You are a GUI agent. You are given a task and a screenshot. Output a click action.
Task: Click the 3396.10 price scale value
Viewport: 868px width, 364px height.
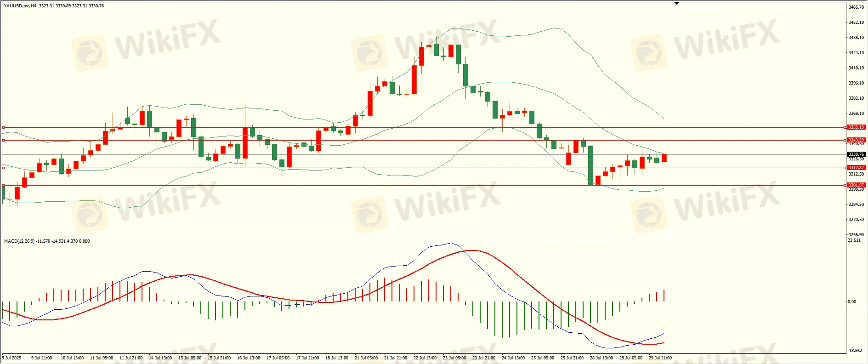click(x=856, y=83)
